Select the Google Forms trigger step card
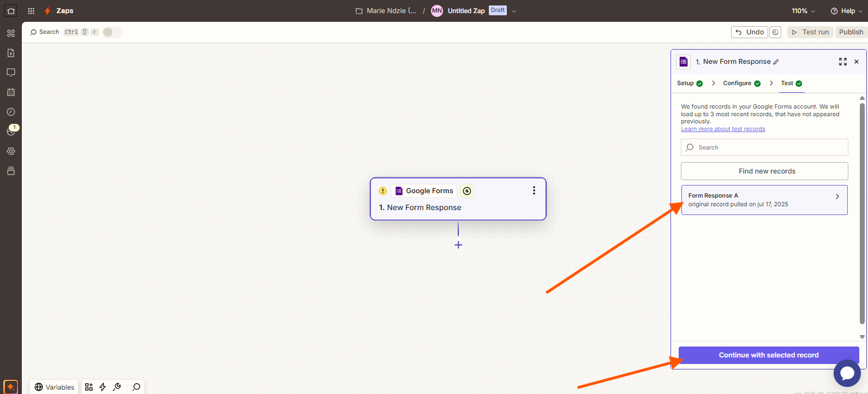This screenshot has height=394, width=868. coord(458,199)
